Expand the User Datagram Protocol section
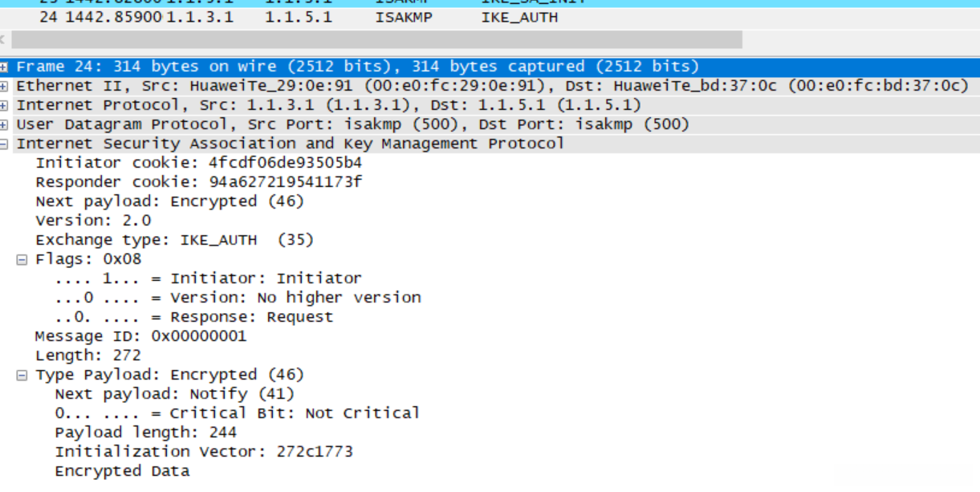The width and height of the screenshot is (980, 492). [5, 124]
